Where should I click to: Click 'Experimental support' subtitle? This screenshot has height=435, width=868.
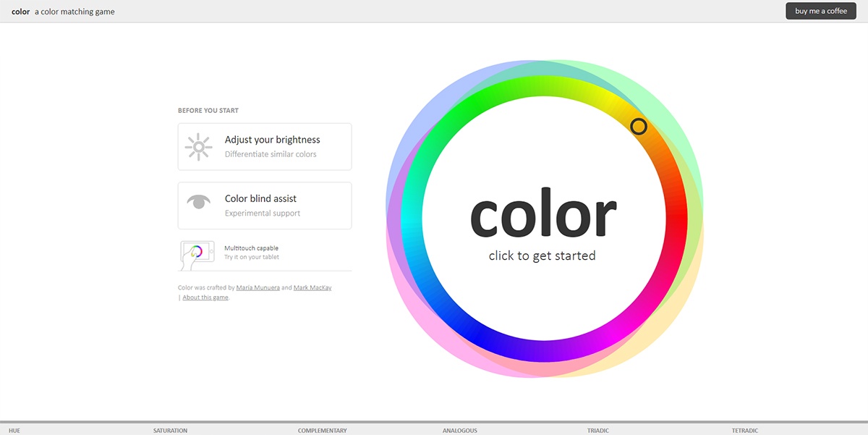(x=263, y=214)
